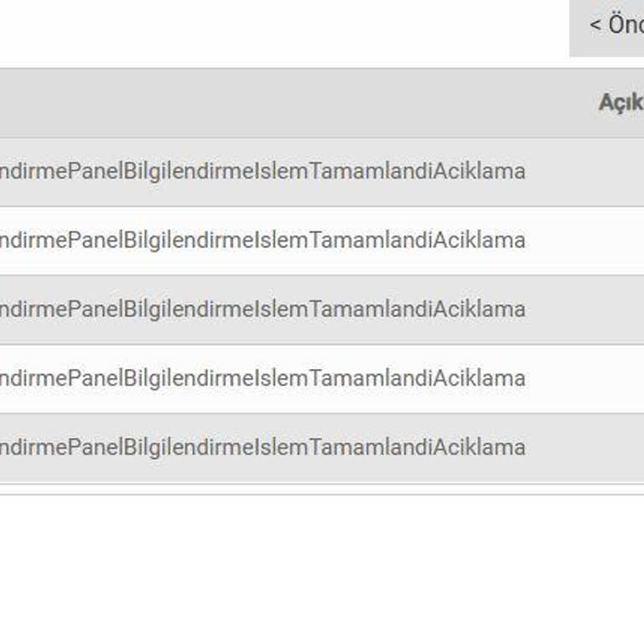Click the empty white area below the table
This screenshot has height=644, width=644.
click(322, 570)
